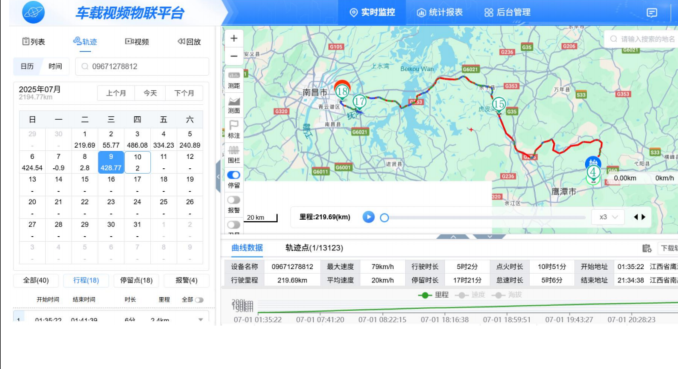Screen dimensions: 678x369
Task: Expand trip row 1 details arrow
Action: click(201, 320)
